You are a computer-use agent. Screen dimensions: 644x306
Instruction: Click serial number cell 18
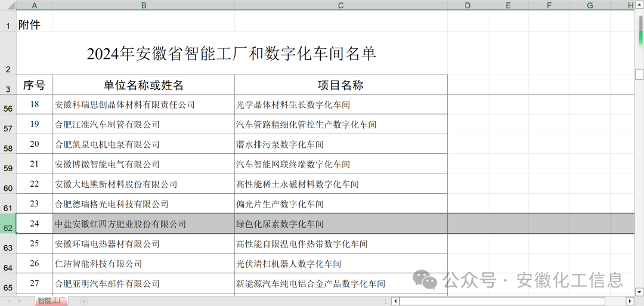coord(35,104)
